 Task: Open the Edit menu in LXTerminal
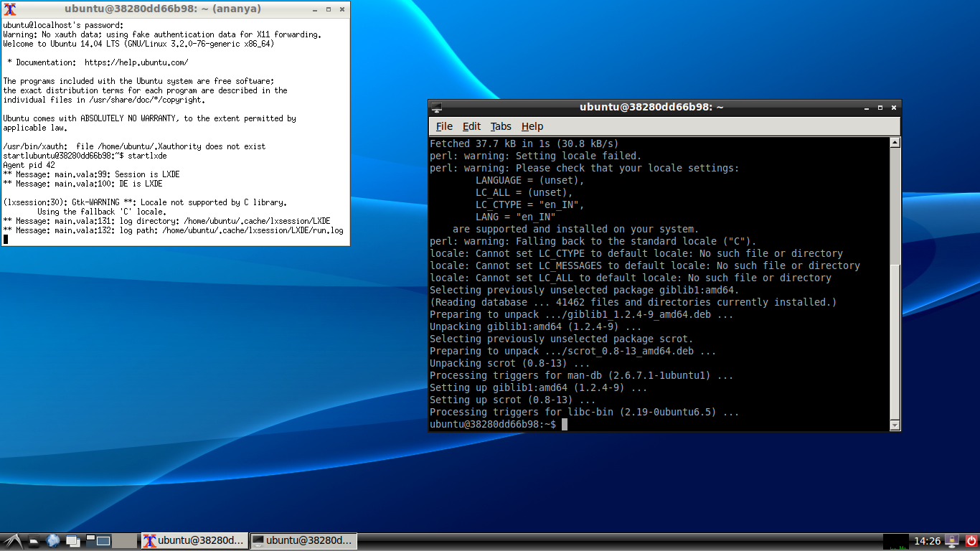click(x=471, y=126)
